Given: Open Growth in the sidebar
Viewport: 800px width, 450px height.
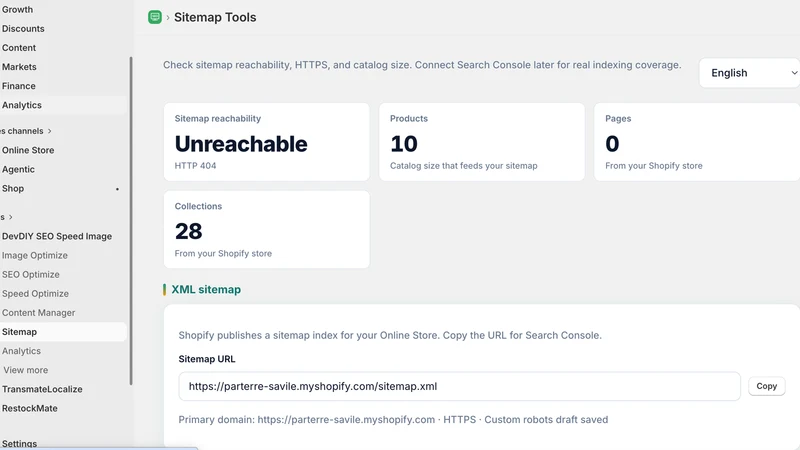Looking at the screenshot, I should pyautogui.click(x=17, y=9).
